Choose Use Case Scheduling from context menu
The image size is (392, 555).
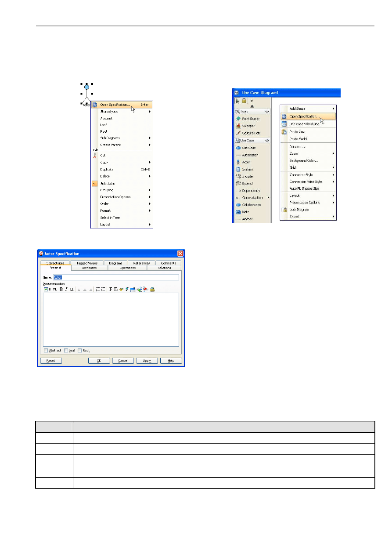(305, 124)
